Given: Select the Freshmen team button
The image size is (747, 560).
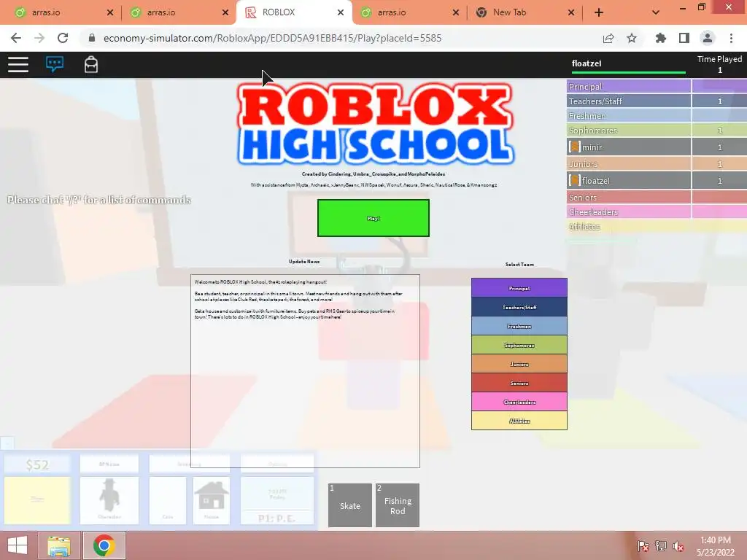Looking at the screenshot, I should pos(519,326).
